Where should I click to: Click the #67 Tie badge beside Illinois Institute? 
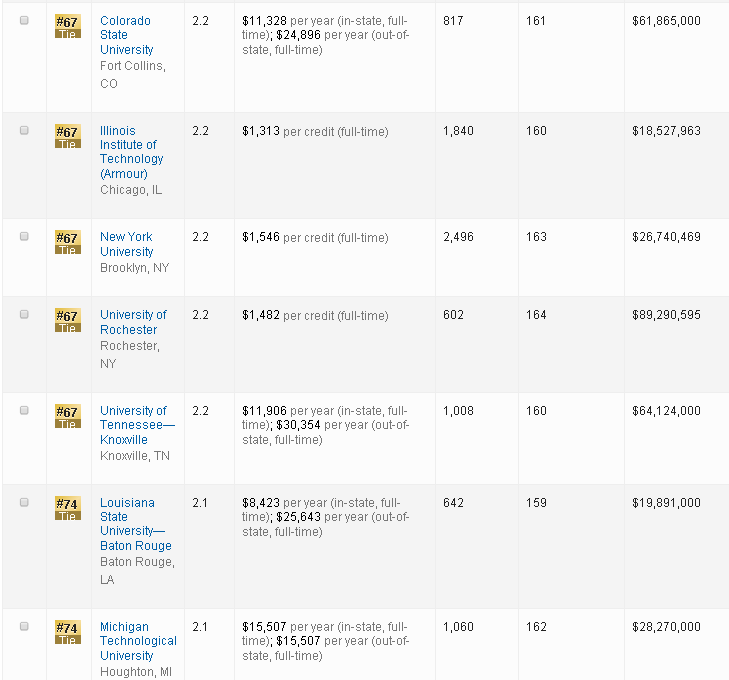tap(67, 136)
